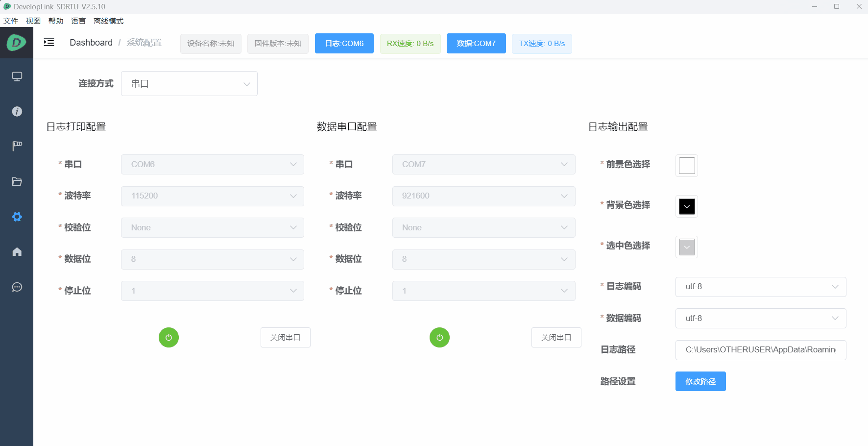This screenshot has height=446, width=868.
Task: Select the info icon in the sidebar
Action: [17, 111]
